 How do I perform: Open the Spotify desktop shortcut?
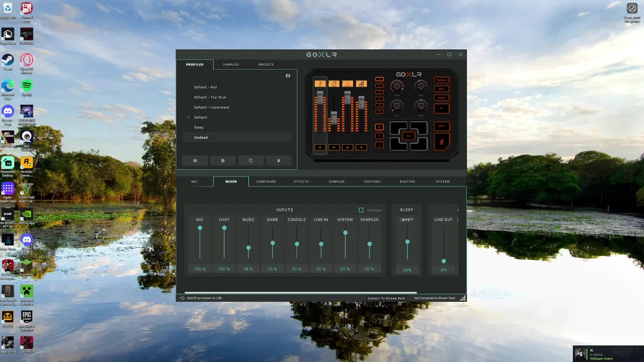click(x=27, y=87)
